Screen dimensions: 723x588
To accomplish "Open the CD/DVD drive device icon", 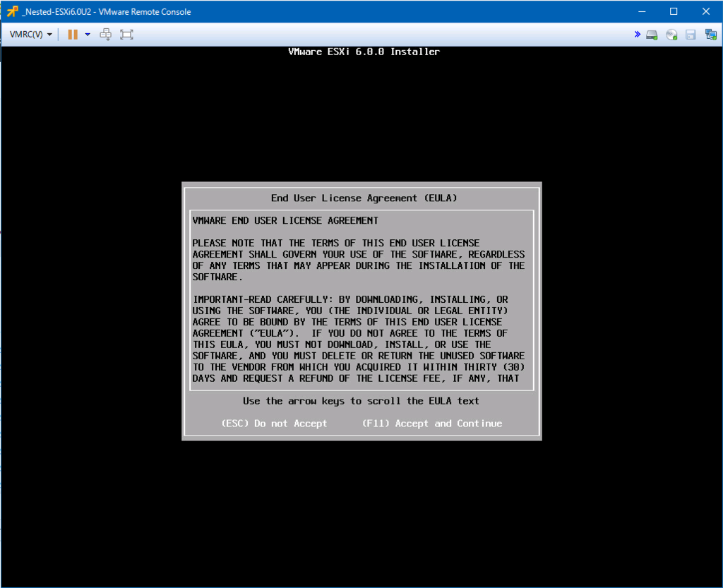I will click(x=672, y=35).
